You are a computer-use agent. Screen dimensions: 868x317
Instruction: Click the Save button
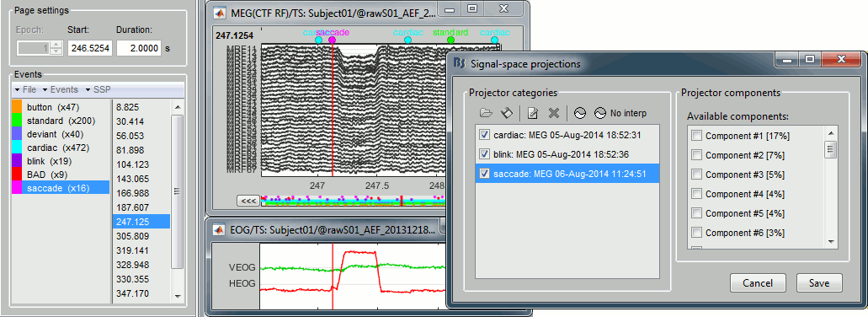pos(819,282)
